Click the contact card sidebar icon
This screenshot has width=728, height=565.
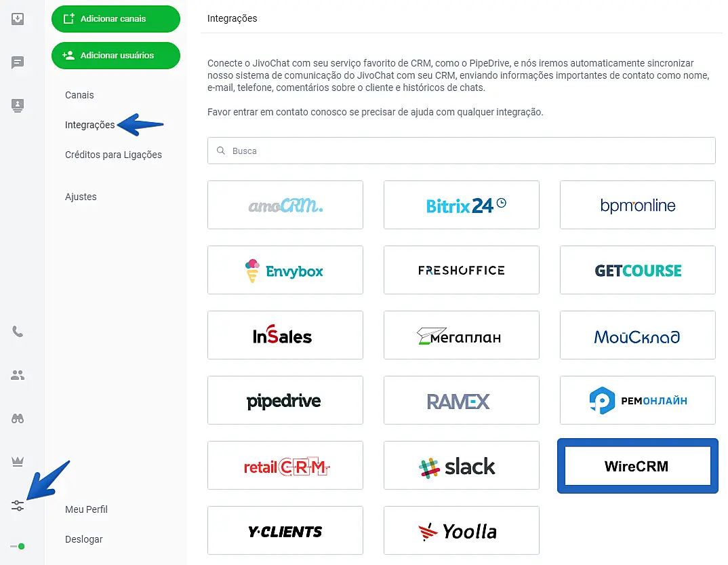pos(18,105)
